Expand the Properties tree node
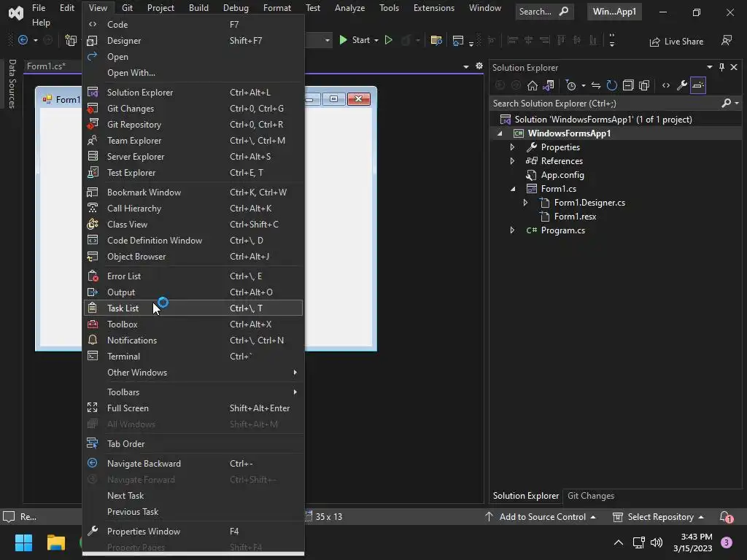The width and height of the screenshot is (747, 560). click(x=512, y=147)
